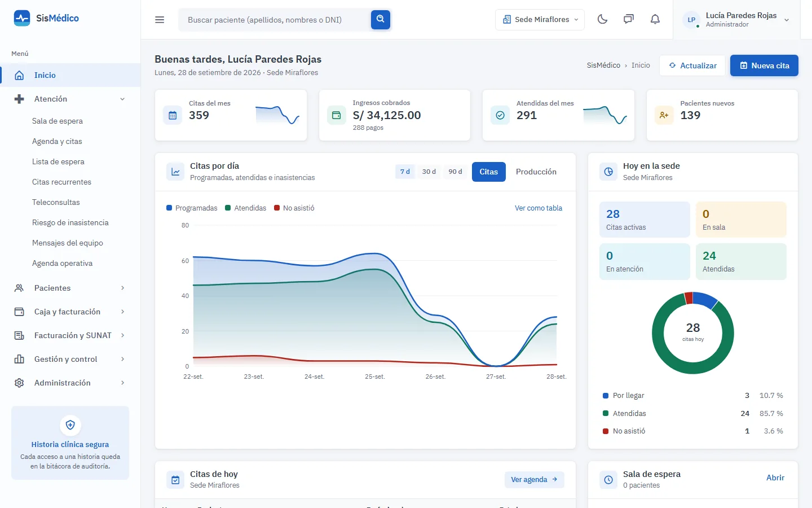Click the Citas del mes calendar icon

[173, 115]
